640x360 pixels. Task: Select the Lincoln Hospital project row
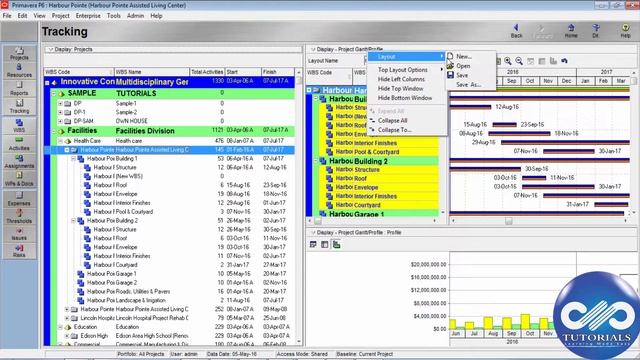(x=169, y=318)
